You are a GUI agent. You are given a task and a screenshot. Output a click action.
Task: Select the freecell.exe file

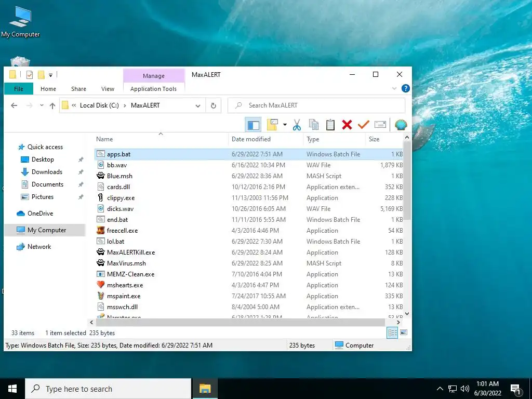pos(248,231)
